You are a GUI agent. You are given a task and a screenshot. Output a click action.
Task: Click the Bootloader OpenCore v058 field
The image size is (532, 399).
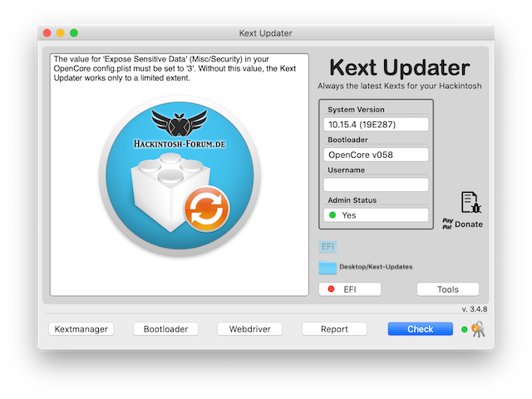tap(376, 155)
